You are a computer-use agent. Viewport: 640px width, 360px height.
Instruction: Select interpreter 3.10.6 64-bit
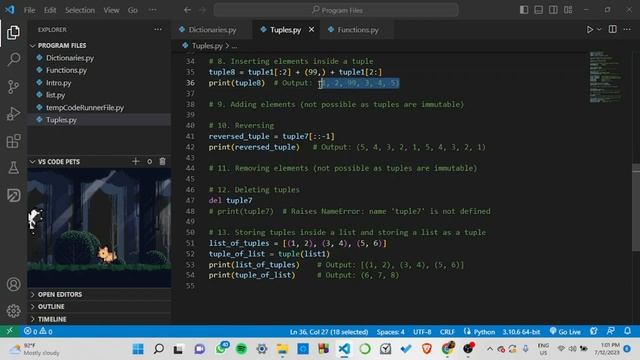pos(521,332)
